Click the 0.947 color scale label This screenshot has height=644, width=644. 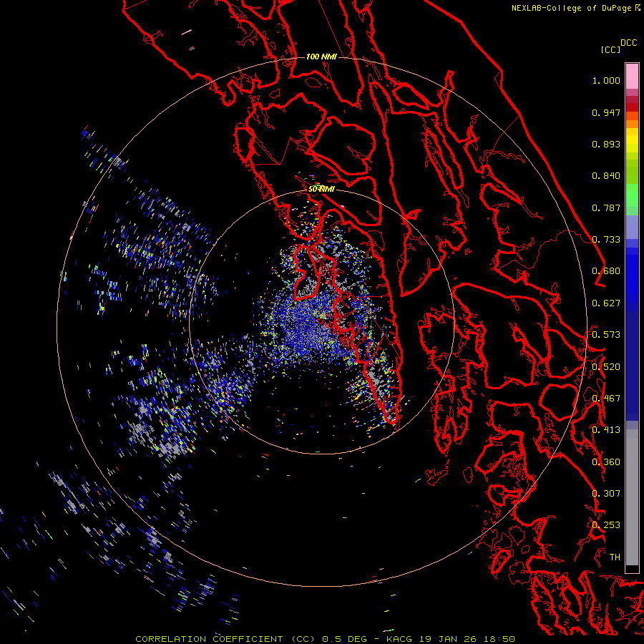pos(606,112)
